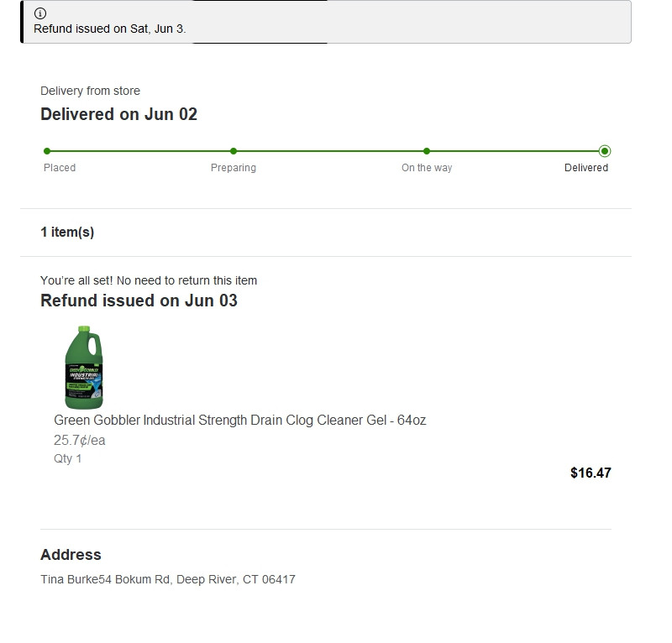Click the info icon in the refund banner
The width and height of the screenshot is (672, 643).
tap(40, 13)
